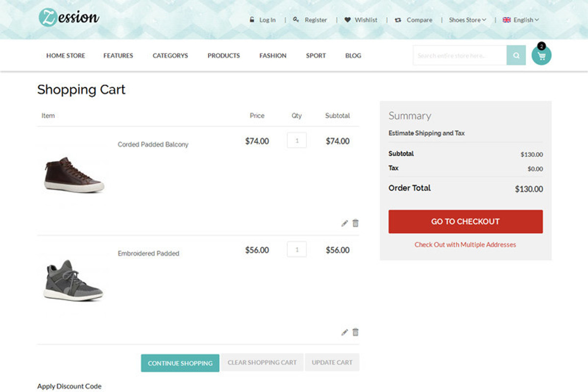
Task: Select the Products navigation menu
Action: pos(223,56)
